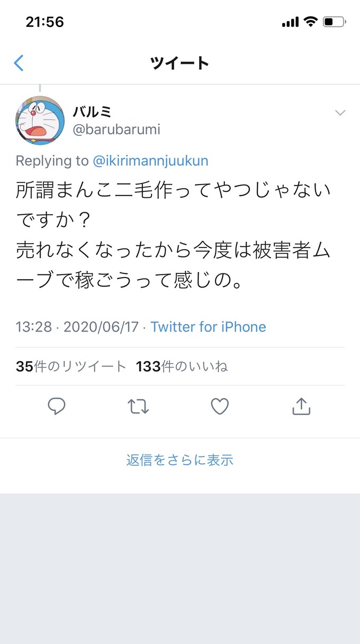Screen dimensions: 360x644
Task: Collapse the tweet actions via the down chevron
Action: coord(340,112)
